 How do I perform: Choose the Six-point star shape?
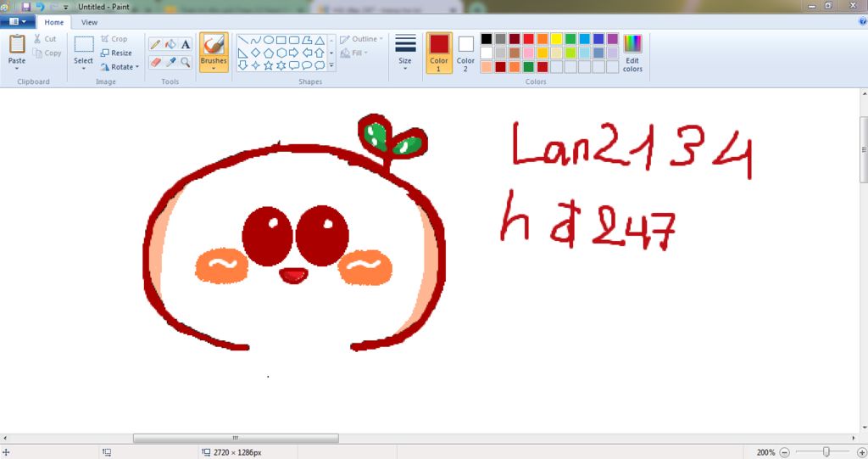(x=281, y=65)
